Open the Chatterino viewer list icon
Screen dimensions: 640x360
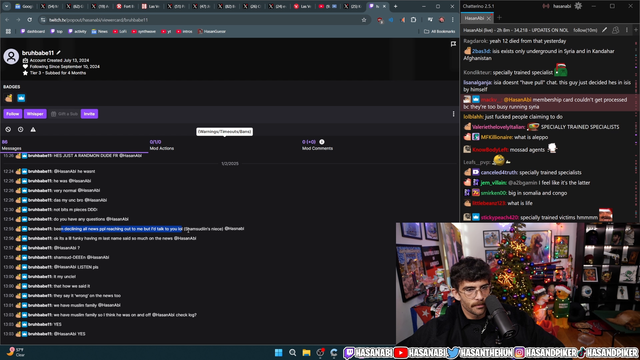pyautogui.click(x=616, y=30)
